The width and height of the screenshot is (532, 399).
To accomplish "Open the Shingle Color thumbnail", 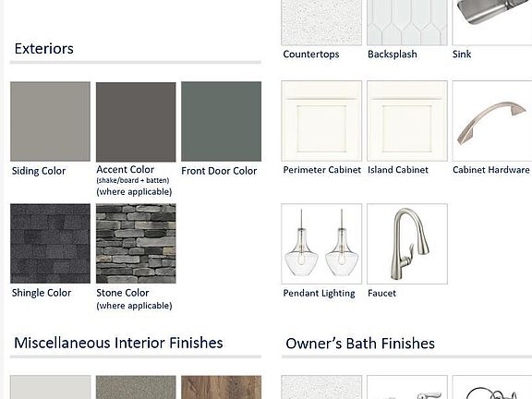I will [x=50, y=244].
